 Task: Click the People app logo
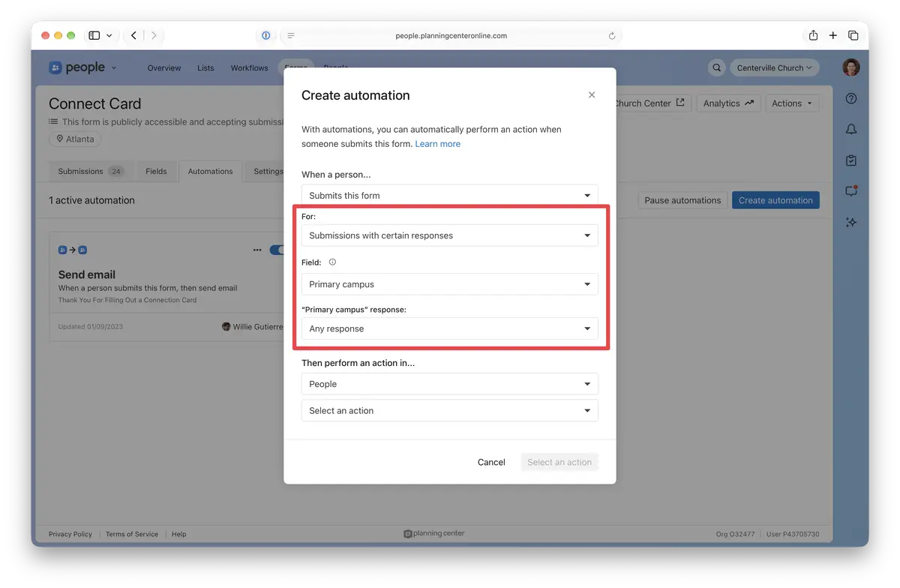click(77, 67)
